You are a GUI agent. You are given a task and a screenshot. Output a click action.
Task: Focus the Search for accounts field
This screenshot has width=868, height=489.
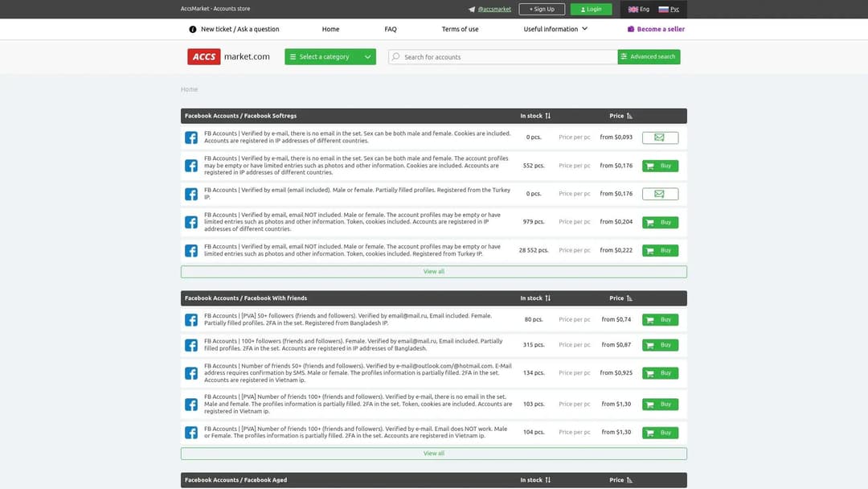[506, 57]
